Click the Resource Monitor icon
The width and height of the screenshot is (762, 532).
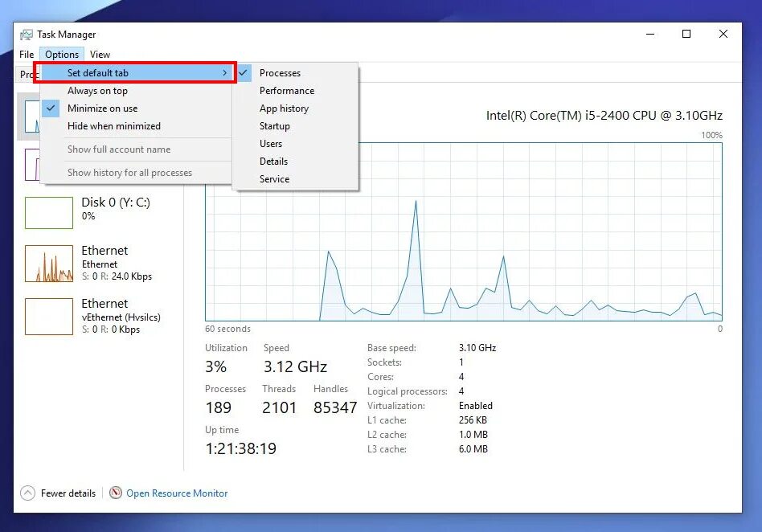click(x=116, y=493)
